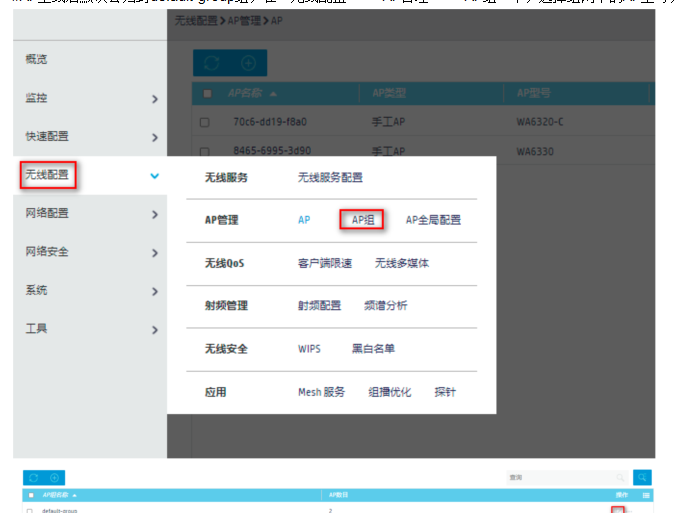
Task: Select 快速配置 in the sidebar
Action: [x=47, y=136]
